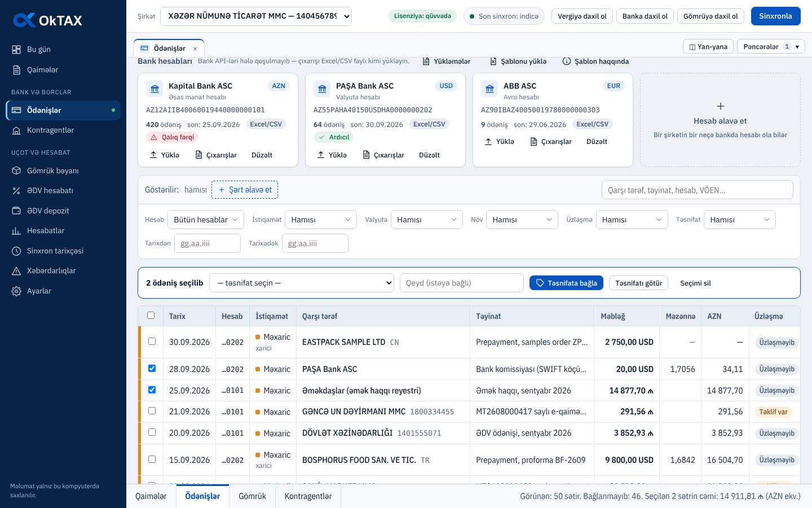Click Yüklə upload icon on Kapital Bank card
Image resolution: width=812 pixels, height=508 pixels.
point(153,155)
